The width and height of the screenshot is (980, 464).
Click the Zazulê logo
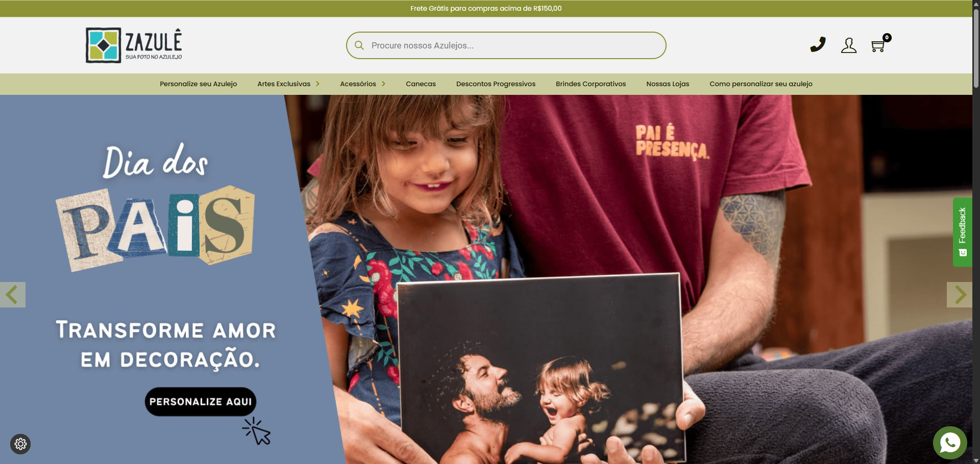(134, 45)
